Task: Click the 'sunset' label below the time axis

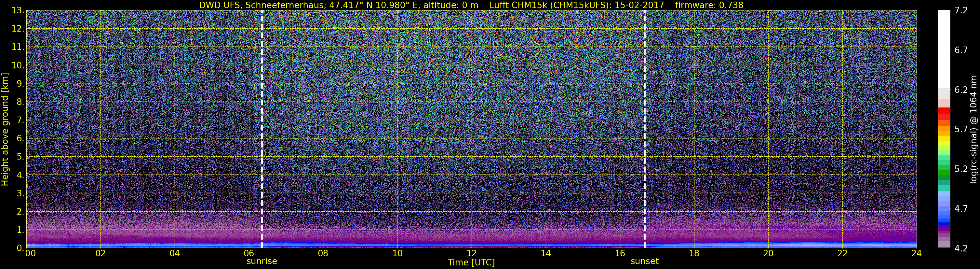Action: pos(644,262)
